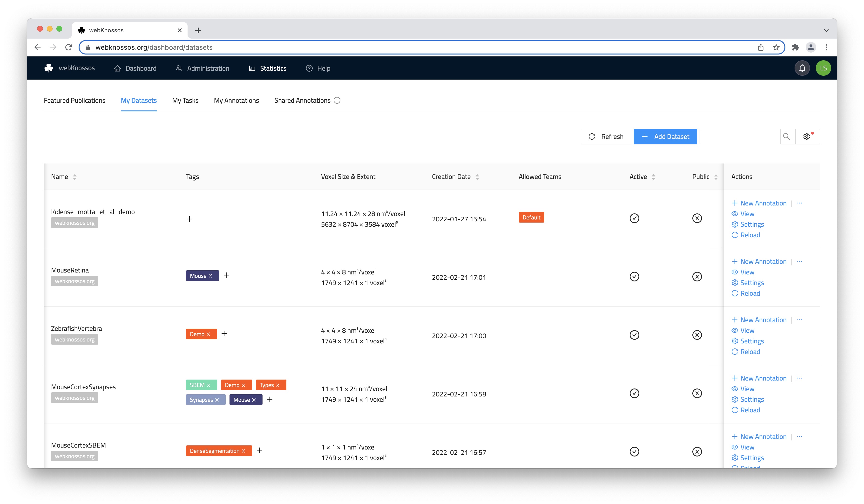Click the Add Dataset button
Viewport: 864px width, 504px height.
(665, 136)
